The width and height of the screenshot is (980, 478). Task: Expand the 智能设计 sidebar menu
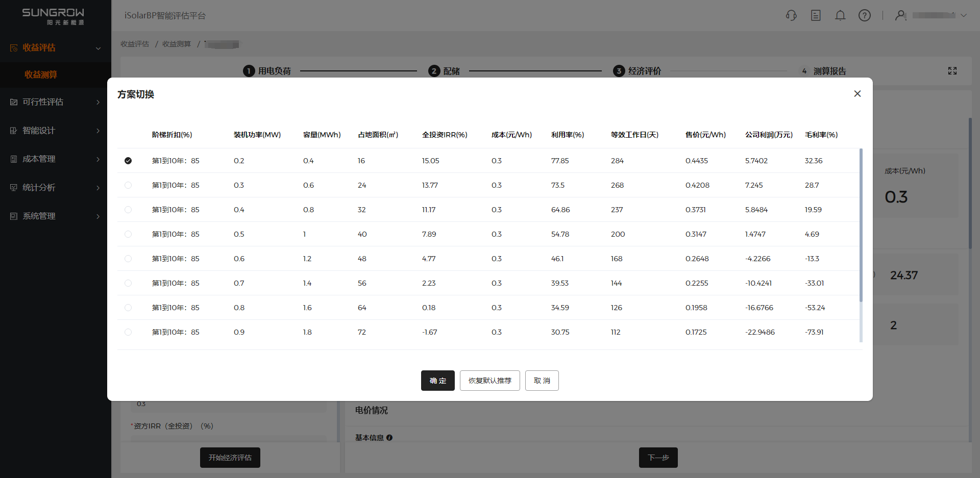point(55,131)
